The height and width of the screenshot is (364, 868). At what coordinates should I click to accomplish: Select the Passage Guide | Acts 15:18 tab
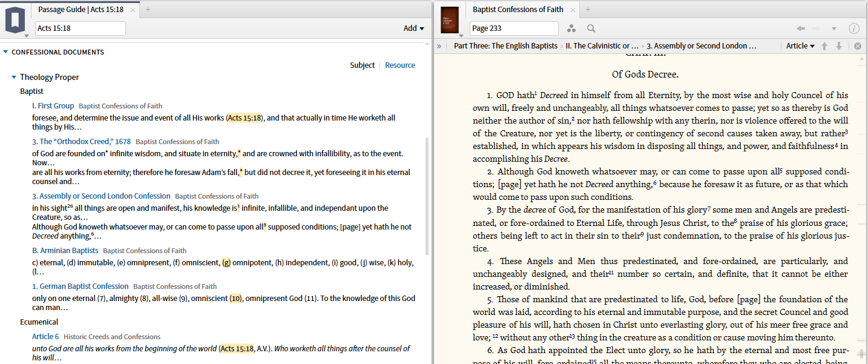(81, 9)
